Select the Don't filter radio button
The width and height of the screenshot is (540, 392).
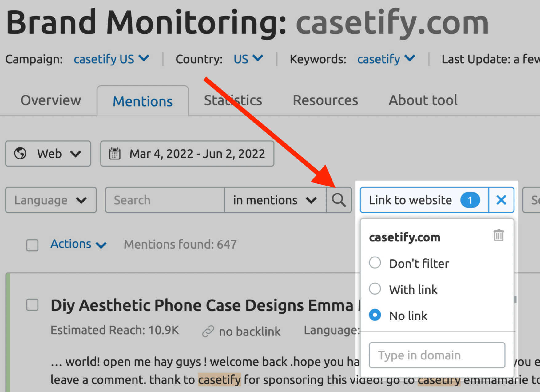tap(375, 263)
